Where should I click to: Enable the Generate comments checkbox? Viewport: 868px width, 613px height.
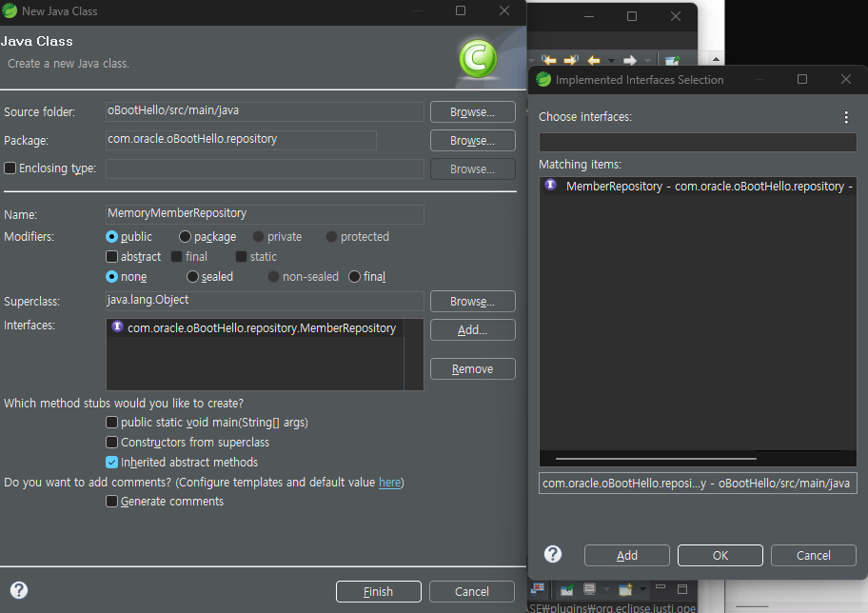click(x=111, y=501)
